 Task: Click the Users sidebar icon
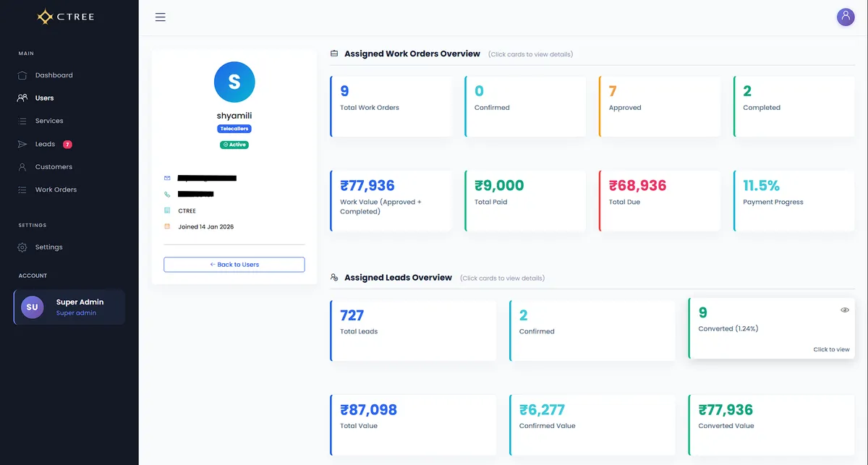(22, 98)
